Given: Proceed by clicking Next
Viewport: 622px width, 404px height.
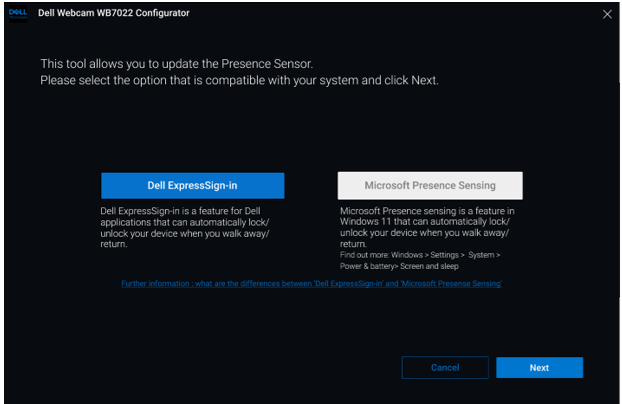Looking at the screenshot, I should point(539,367).
